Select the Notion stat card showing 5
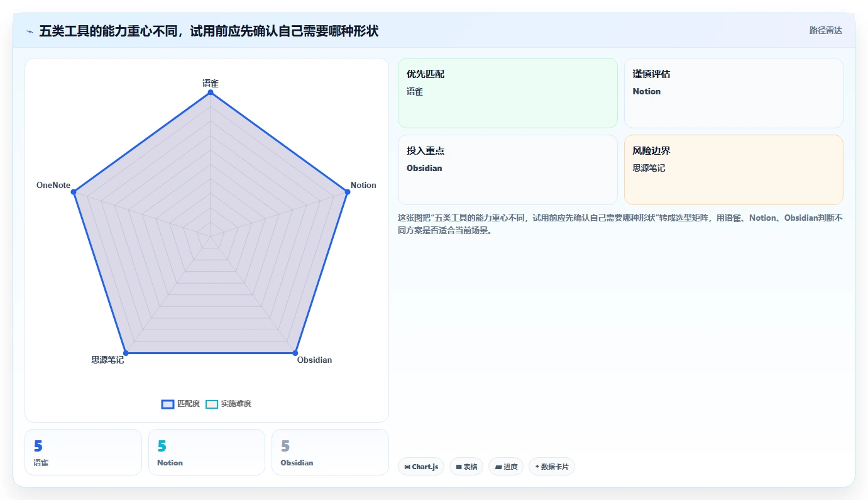Viewport: 868px width, 500px height. (x=207, y=452)
